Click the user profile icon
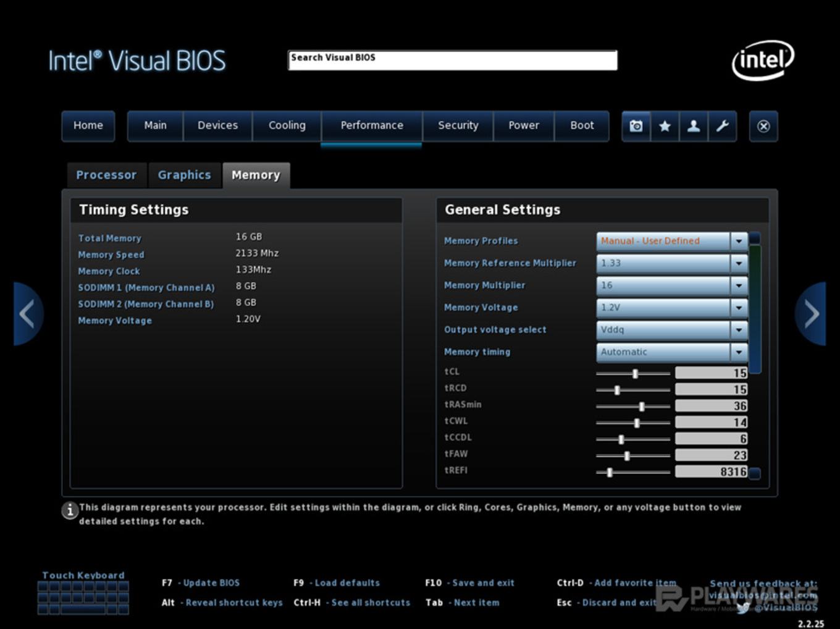Viewport: 840px width, 629px height. click(x=694, y=126)
